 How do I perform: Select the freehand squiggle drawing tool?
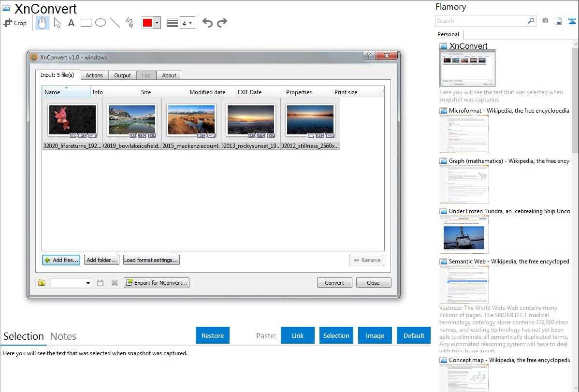pos(130,23)
